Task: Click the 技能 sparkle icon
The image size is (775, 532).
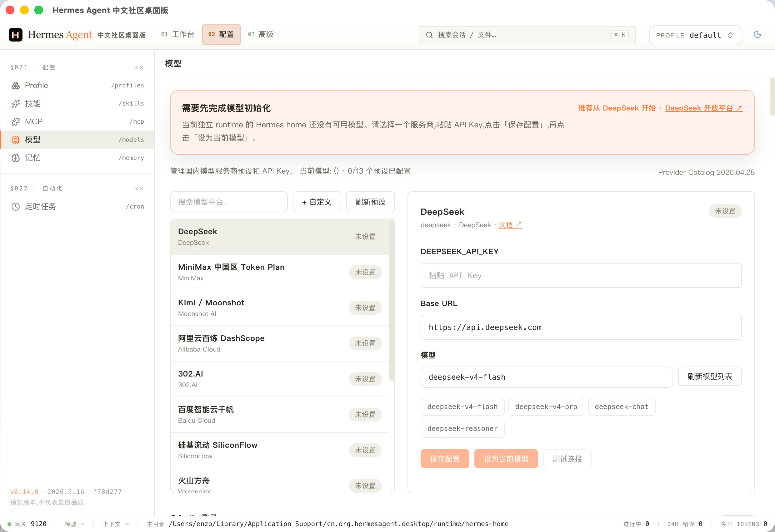Action: pos(16,104)
